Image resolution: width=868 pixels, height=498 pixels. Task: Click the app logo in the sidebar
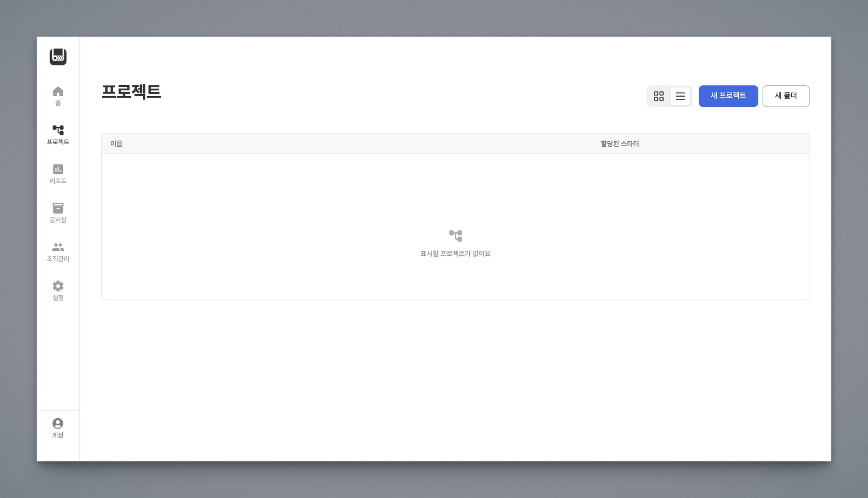(x=58, y=57)
